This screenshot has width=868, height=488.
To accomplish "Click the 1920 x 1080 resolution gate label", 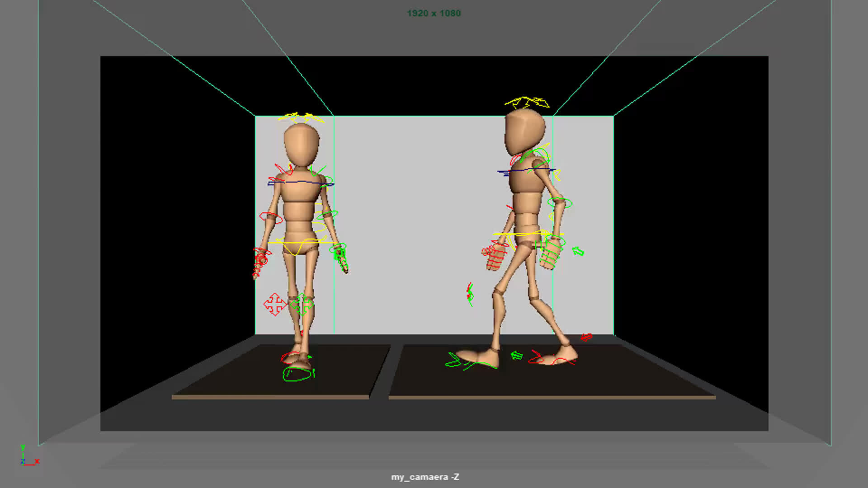I will click(x=434, y=13).
